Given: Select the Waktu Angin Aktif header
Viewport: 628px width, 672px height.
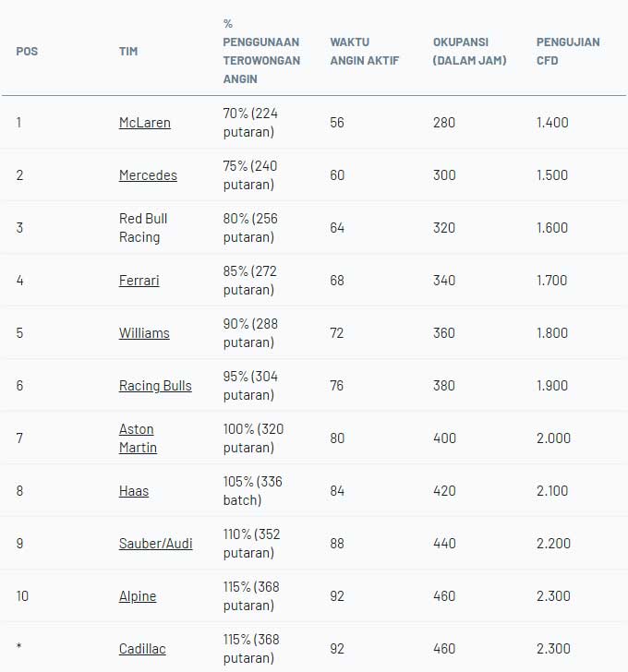Looking at the screenshot, I should point(365,52).
